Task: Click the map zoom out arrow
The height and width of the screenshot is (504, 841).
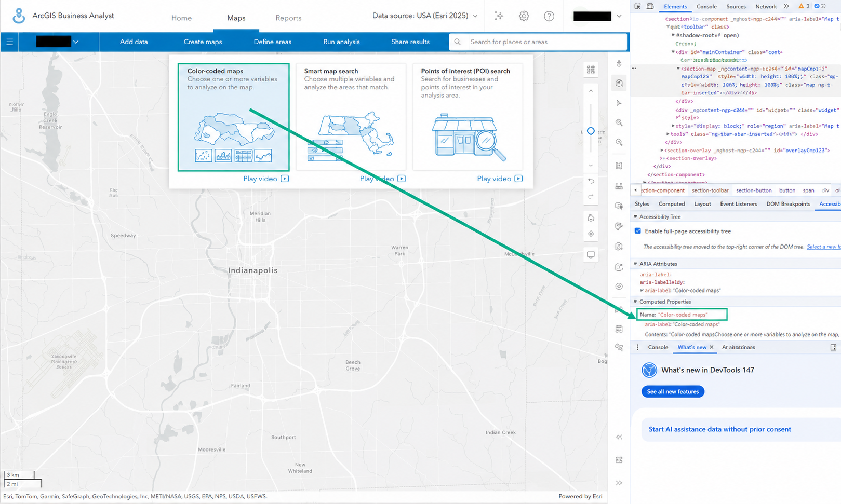Action: (x=591, y=166)
